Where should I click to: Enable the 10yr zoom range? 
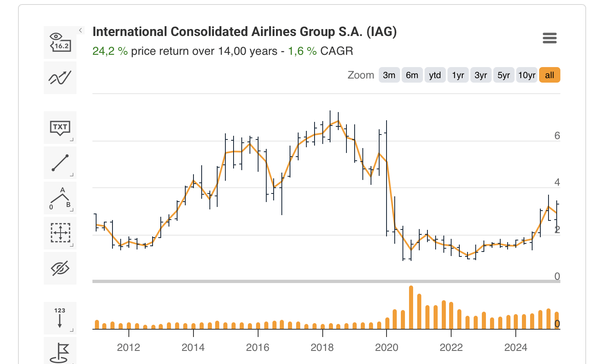(527, 75)
